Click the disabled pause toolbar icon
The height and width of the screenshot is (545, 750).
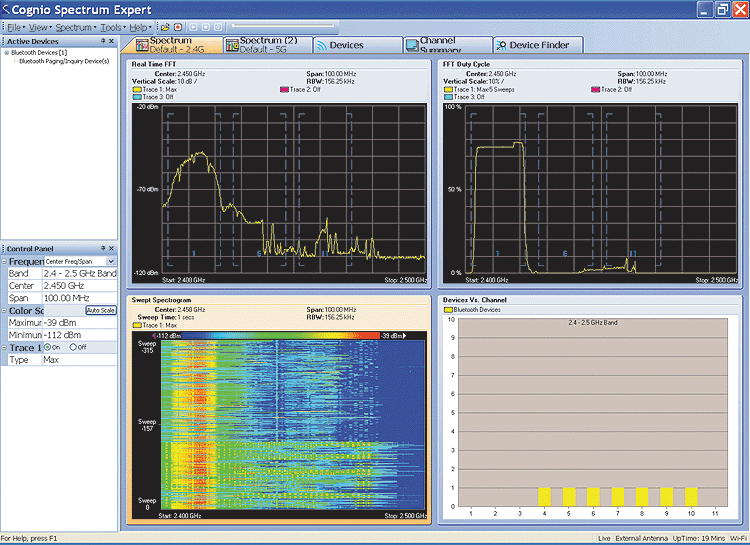pos(218,27)
